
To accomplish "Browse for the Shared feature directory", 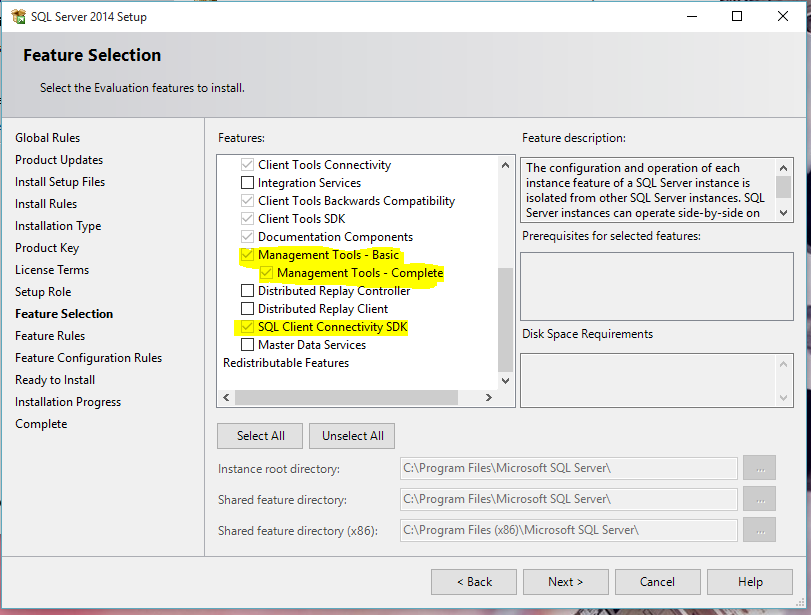I will [760, 499].
